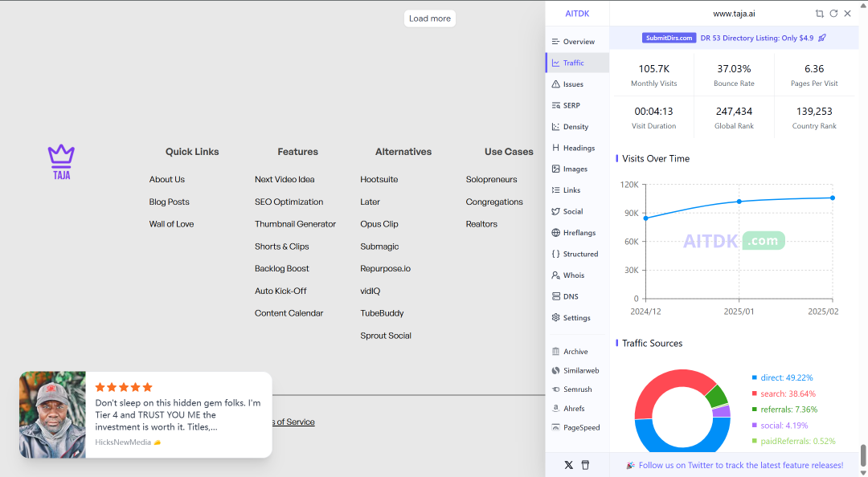Select the DNS tab
The image size is (868, 477).
point(577,296)
